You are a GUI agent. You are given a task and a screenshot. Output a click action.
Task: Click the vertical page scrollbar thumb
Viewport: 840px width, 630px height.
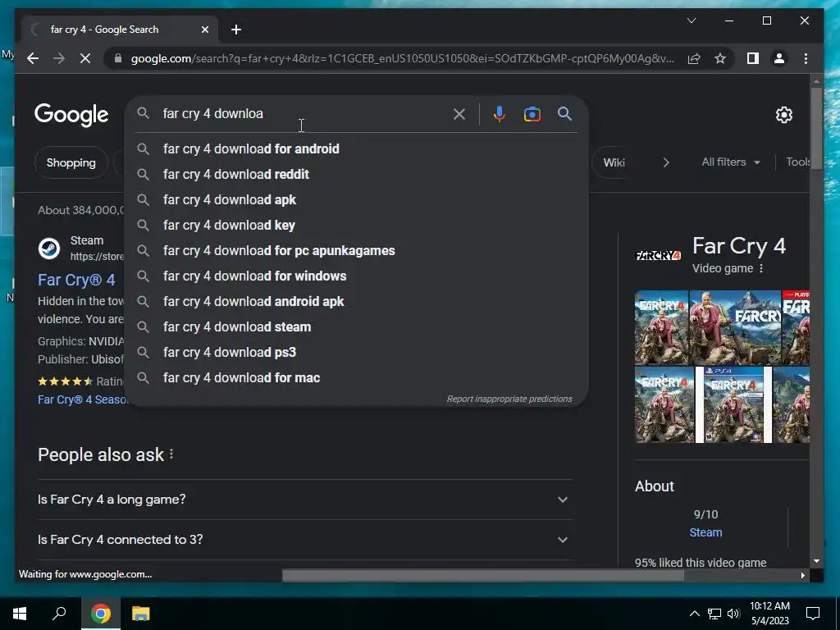(x=816, y=129)
